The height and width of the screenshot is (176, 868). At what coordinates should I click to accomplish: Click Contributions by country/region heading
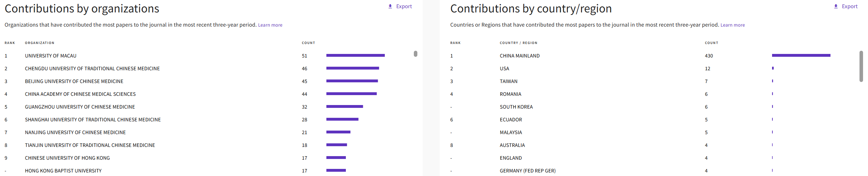531,9
